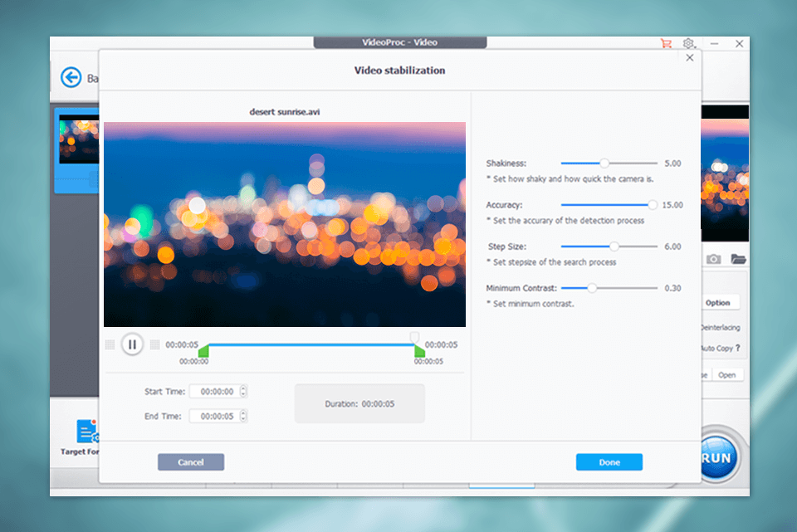Open the Option panel
The height and width of the screenshot is (532, 797).
[x=719, y=301]
